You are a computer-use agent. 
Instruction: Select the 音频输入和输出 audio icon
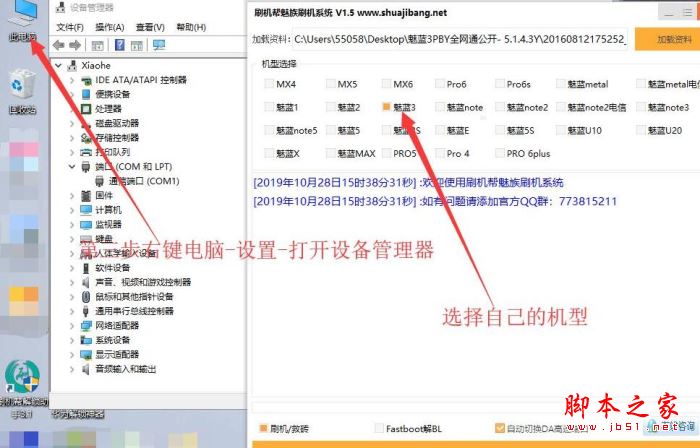coord(86,369)
